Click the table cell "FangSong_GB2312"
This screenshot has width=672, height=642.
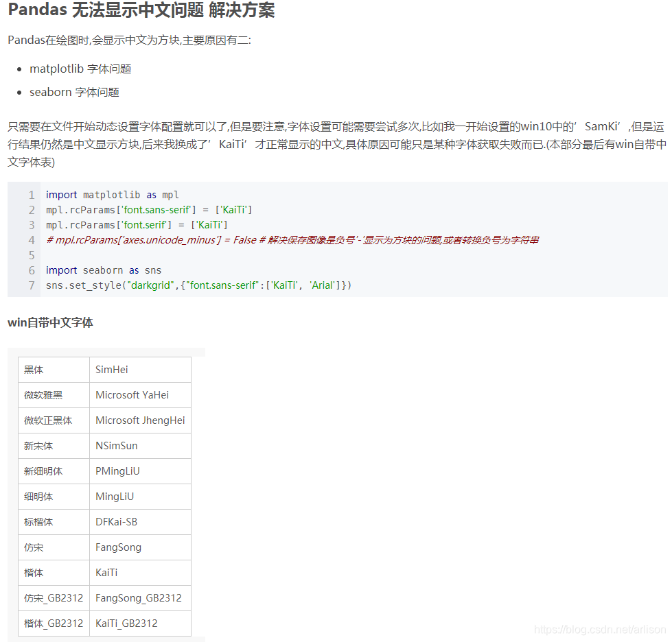[140, 598]
